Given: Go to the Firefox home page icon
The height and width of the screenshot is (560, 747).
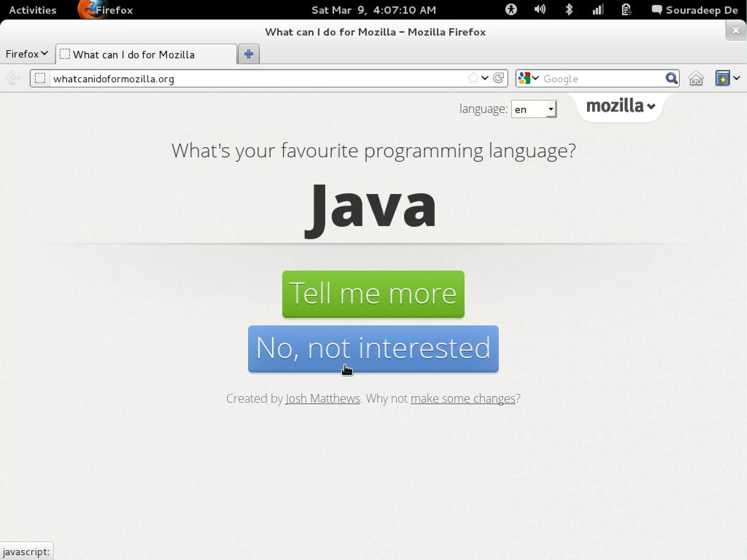Looking at the screenshot, I should (x=696, y=78).
